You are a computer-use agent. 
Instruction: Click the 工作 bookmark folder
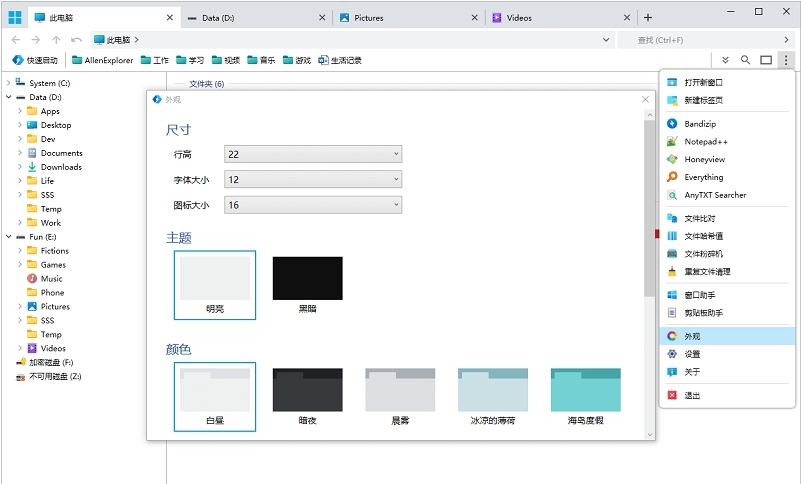tap(153, 60)
